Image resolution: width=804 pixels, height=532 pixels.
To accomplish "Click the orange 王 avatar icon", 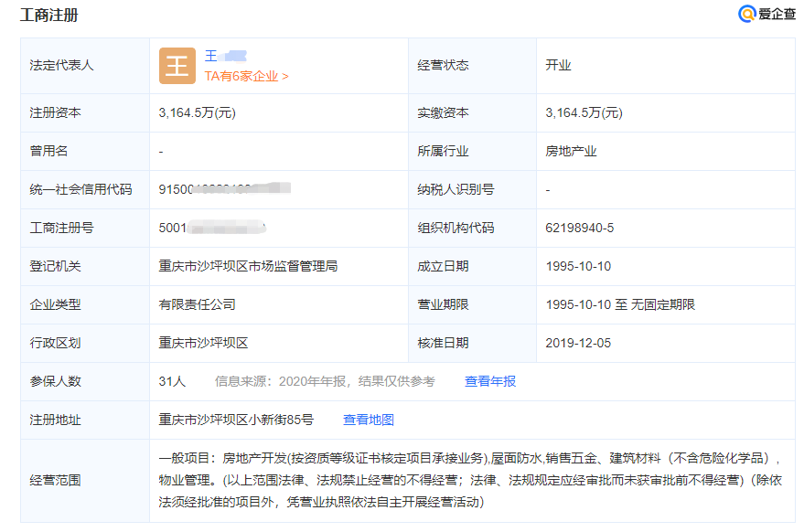I will tap(177, 66).
